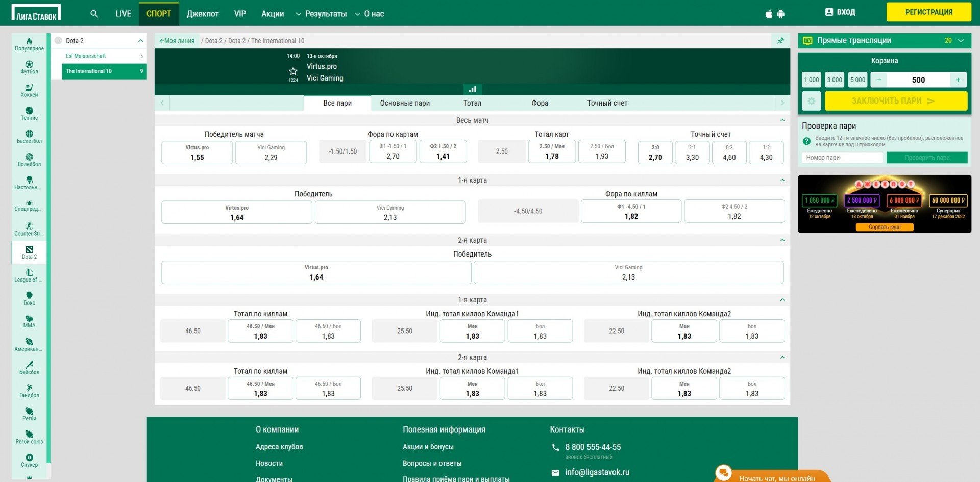Switch to the LIVE section
Screen dimensions: 980x482
(x=123, y=14)
